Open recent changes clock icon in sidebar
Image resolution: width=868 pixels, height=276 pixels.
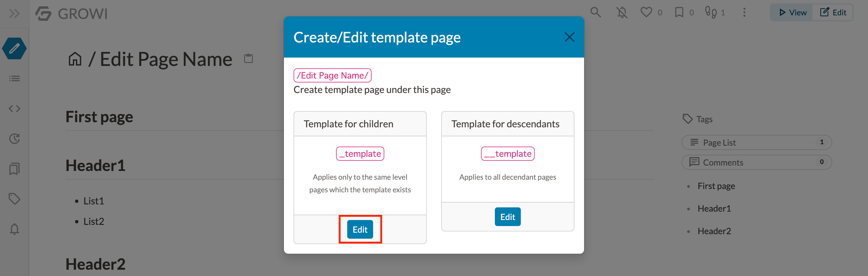click(14, 138)
